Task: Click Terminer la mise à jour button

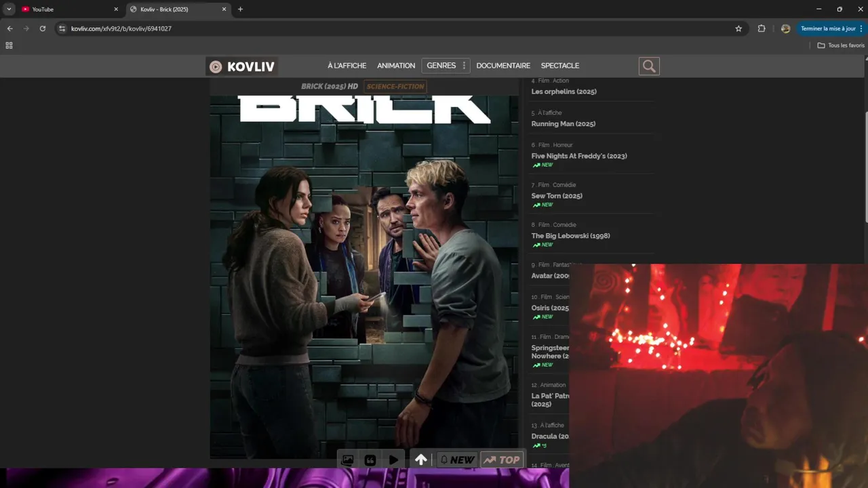Action: click(x=831, y=28)
